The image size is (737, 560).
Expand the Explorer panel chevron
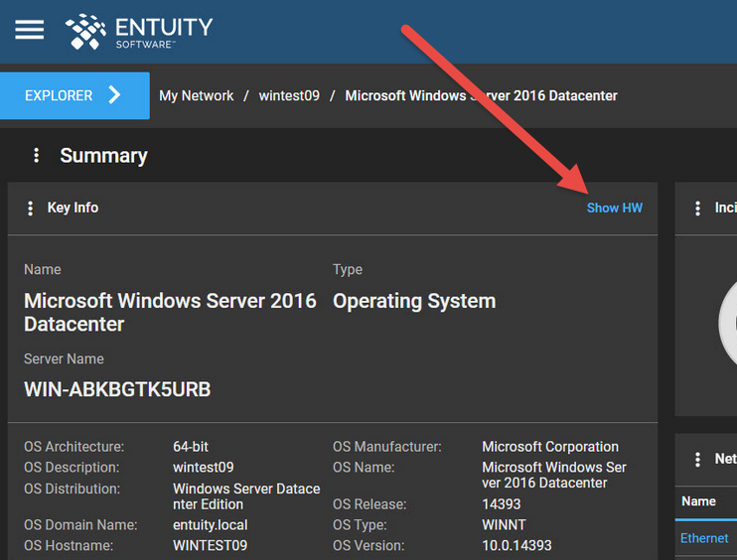click(114, 95)
